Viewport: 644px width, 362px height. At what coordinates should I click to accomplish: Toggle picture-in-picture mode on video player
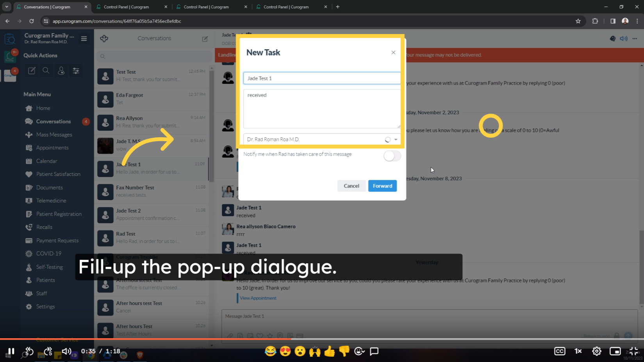click(615, 351)
